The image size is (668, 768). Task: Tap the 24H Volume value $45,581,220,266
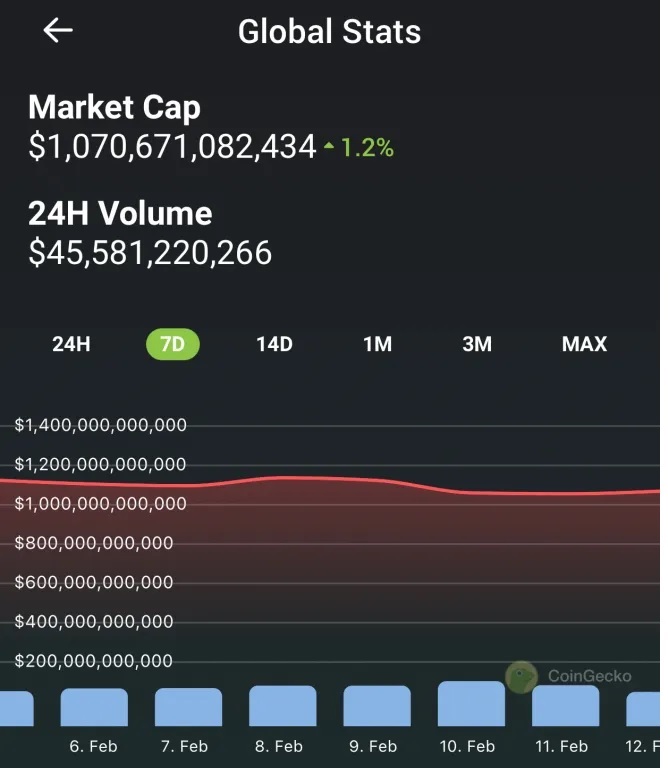[x=150, y=253]
